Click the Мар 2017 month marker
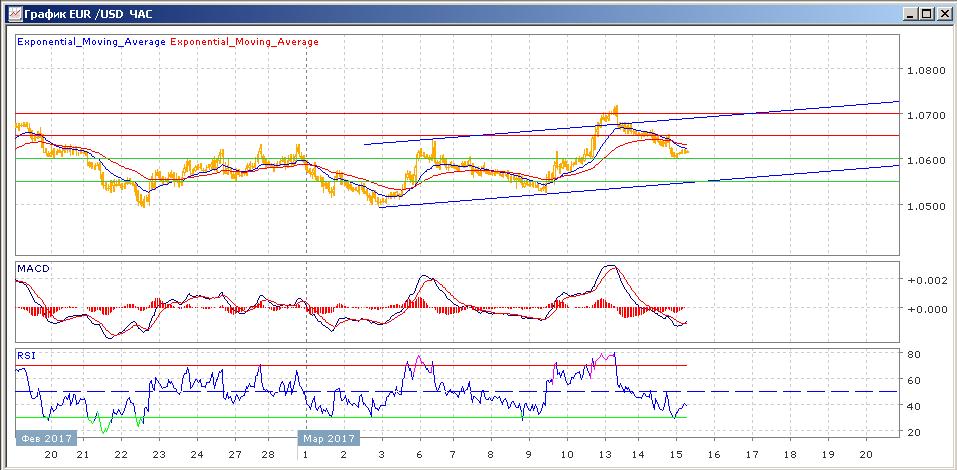 328,438
